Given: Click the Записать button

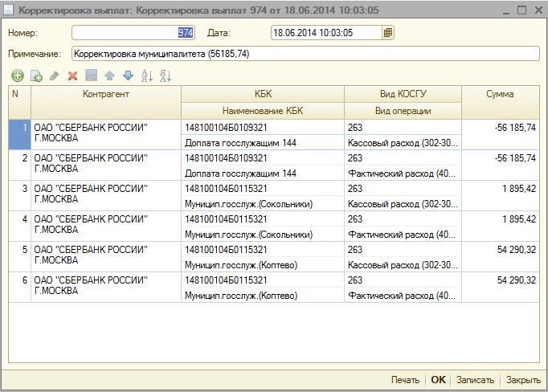Looking at the screenshot, I should (x=475, y=380).
